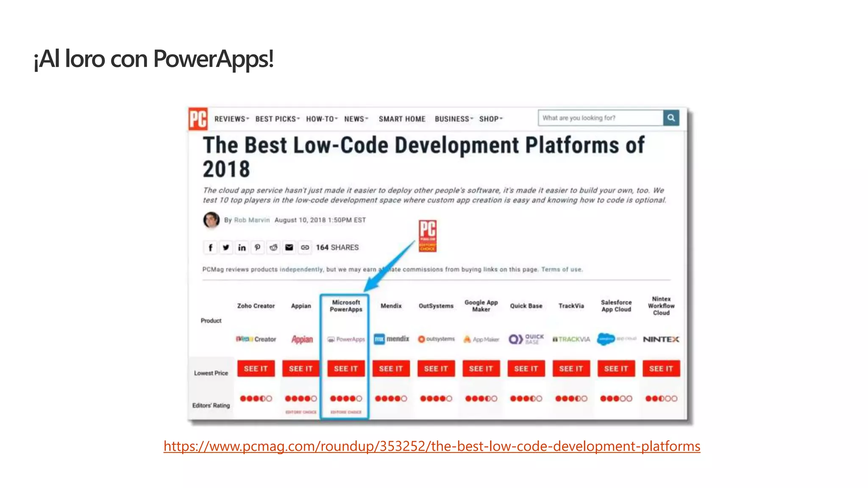Image resolution: width=868 pixels, height=488 pixels.
Task: Open the Business dropdown menu
Action: click(x=453, y=119)
